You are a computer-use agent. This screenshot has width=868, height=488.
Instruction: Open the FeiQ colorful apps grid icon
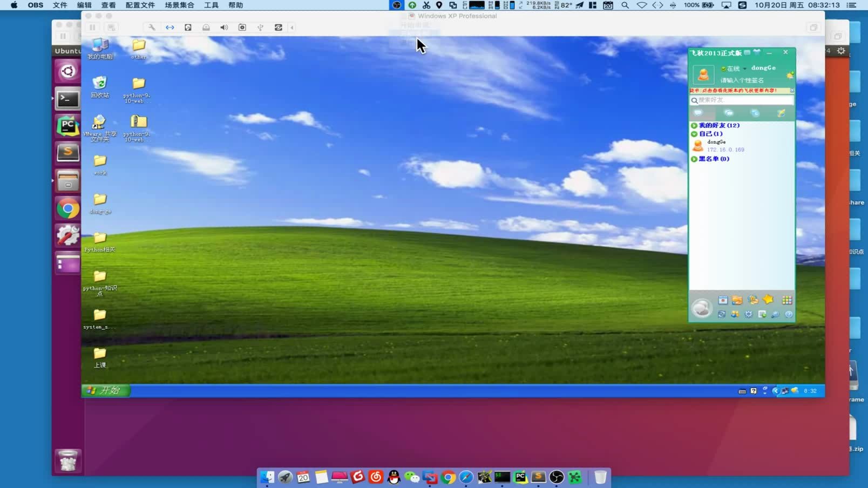pos(787,300)
